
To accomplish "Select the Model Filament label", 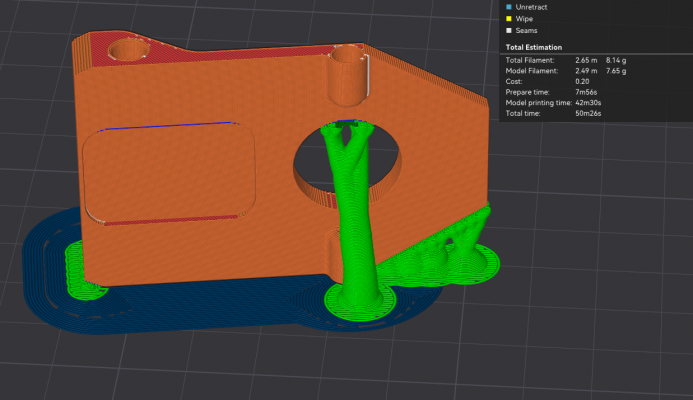I will pos(532,71).
